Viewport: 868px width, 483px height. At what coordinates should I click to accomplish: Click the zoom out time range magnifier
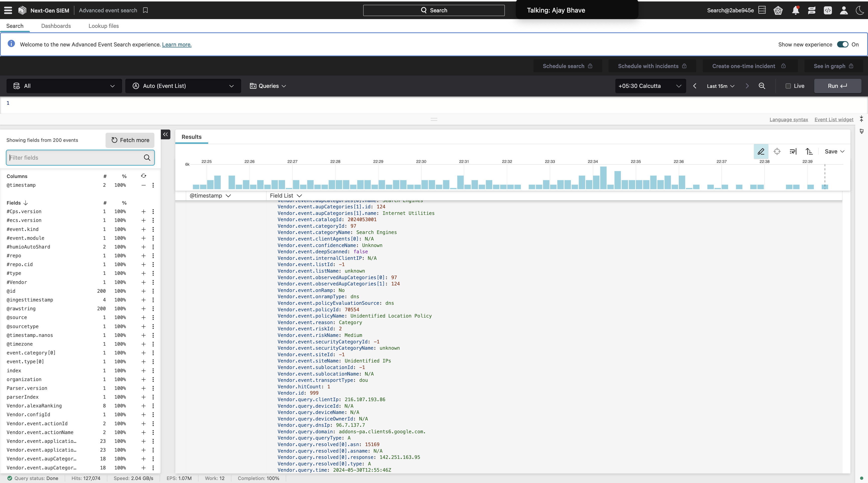pyautogui.click(x=762, y=86)
